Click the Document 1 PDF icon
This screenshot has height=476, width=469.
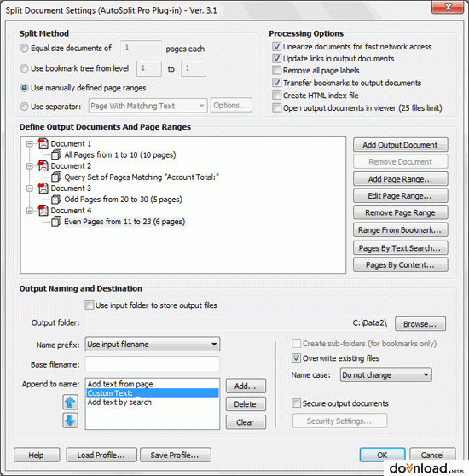pyautogui.click(x=43, y=143)
